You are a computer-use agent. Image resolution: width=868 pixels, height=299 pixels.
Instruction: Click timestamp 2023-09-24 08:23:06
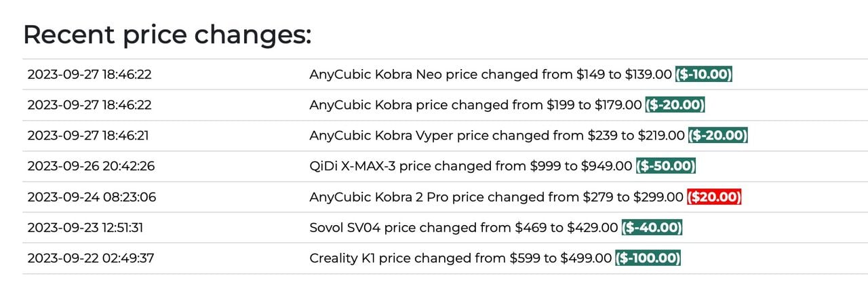coord(91,197)
